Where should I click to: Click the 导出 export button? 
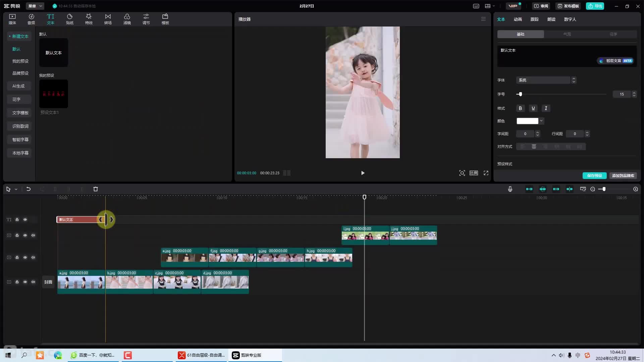pyautogui.click(x=595, y=6)
